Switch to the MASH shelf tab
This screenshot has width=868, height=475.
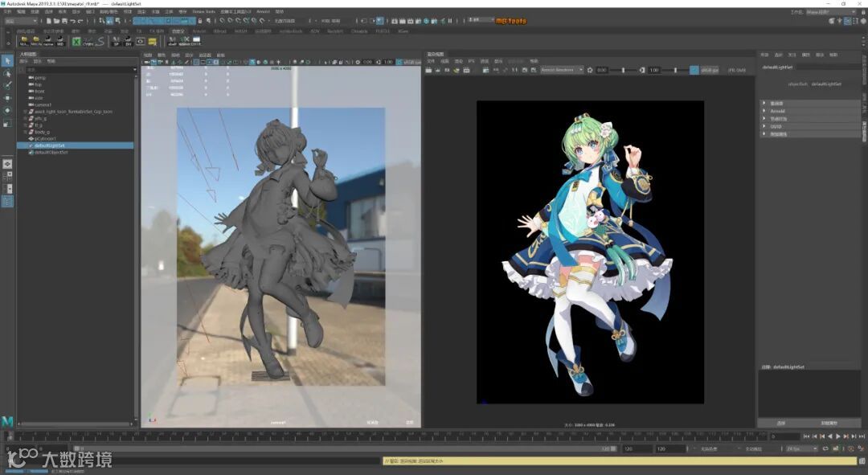241,31
